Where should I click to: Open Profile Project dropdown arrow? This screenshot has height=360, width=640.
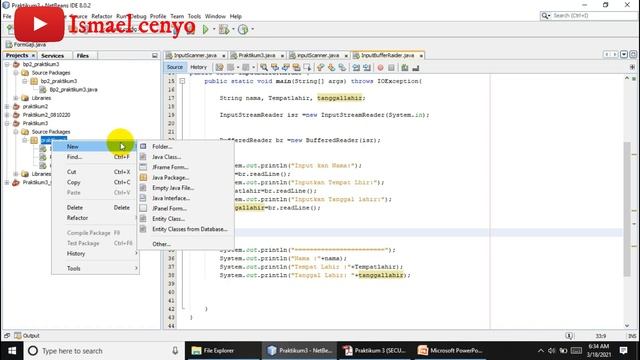coord(253,29)
